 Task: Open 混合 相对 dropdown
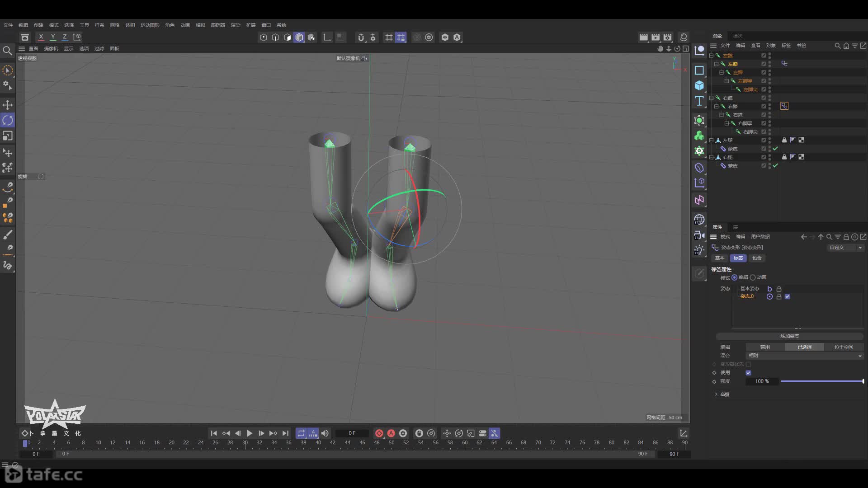click(805, 356)
